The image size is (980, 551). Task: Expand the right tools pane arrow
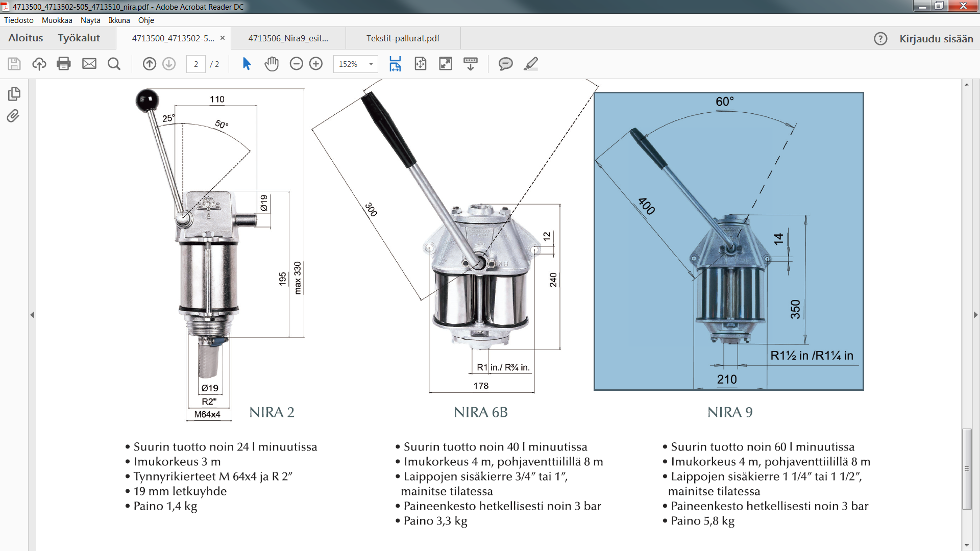975,315
